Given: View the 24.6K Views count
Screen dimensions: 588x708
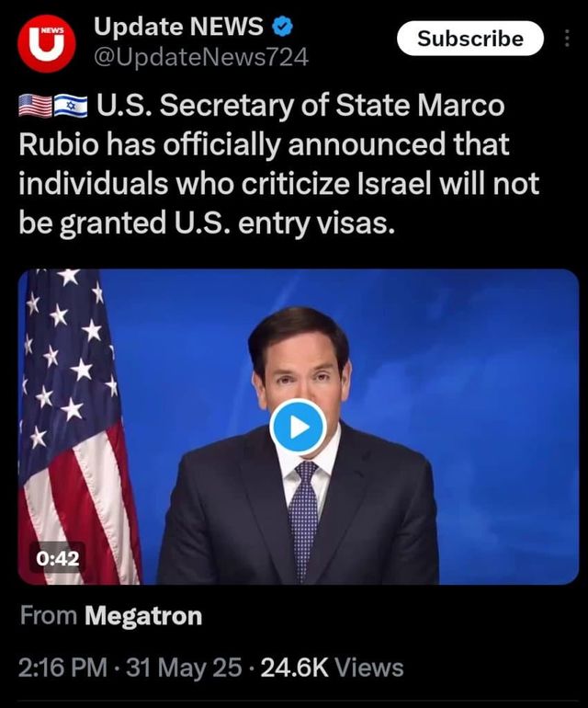Looking at the screenshot, I should [x=333, y=668].
